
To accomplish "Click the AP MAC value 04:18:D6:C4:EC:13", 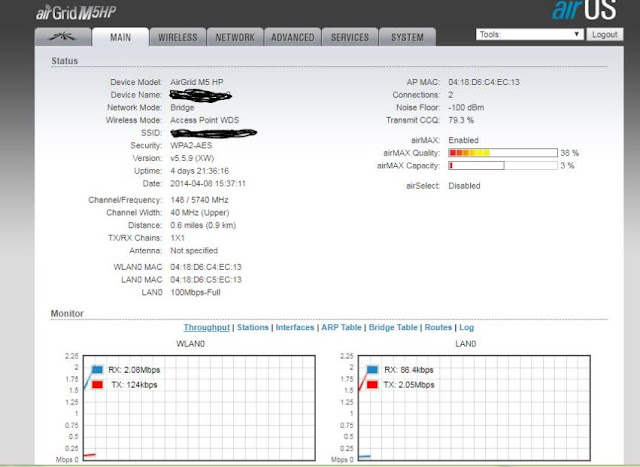I will tap(484, 82).
